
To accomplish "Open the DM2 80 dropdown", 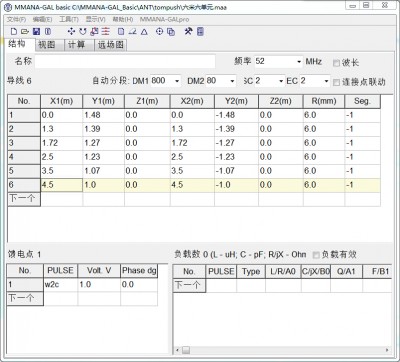I will coord(232,81).
